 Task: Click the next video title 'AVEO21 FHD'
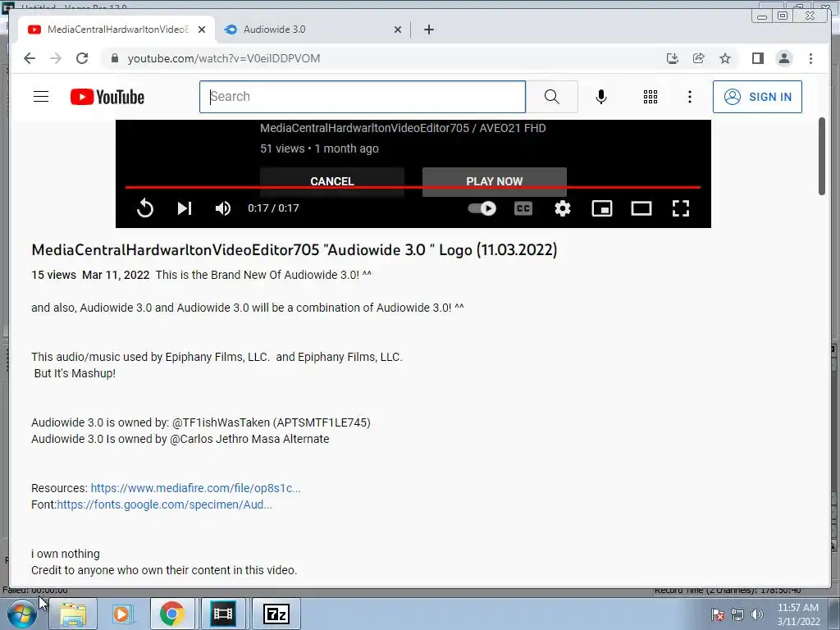pos(403,128)
